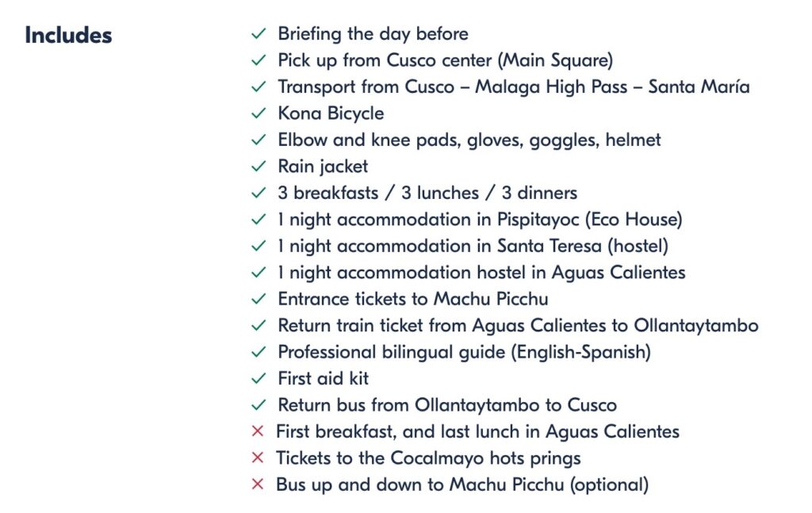
Task: Click the Pick up from Cusco center text
Action: (x=445, y=60)
